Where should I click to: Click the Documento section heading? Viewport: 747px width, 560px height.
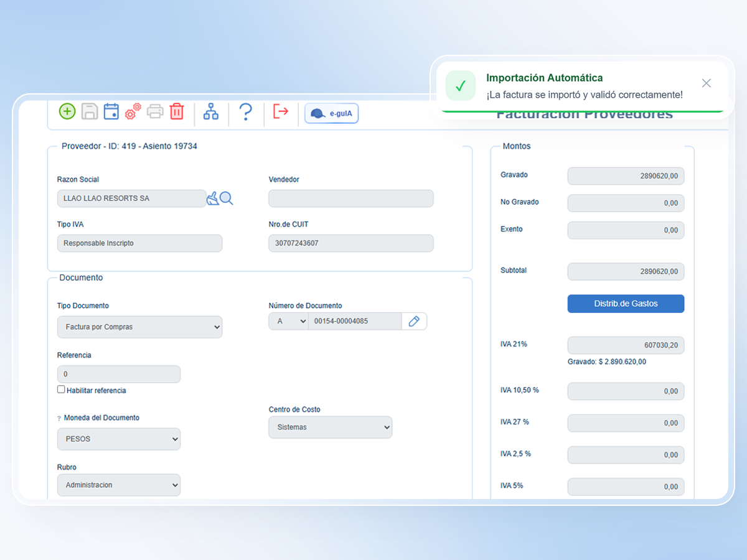pos(81,278)
